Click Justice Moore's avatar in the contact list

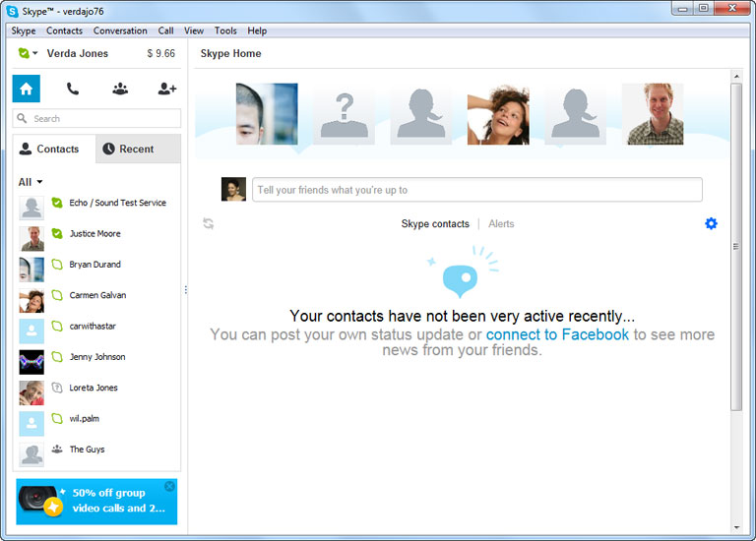tap(31, 238)
